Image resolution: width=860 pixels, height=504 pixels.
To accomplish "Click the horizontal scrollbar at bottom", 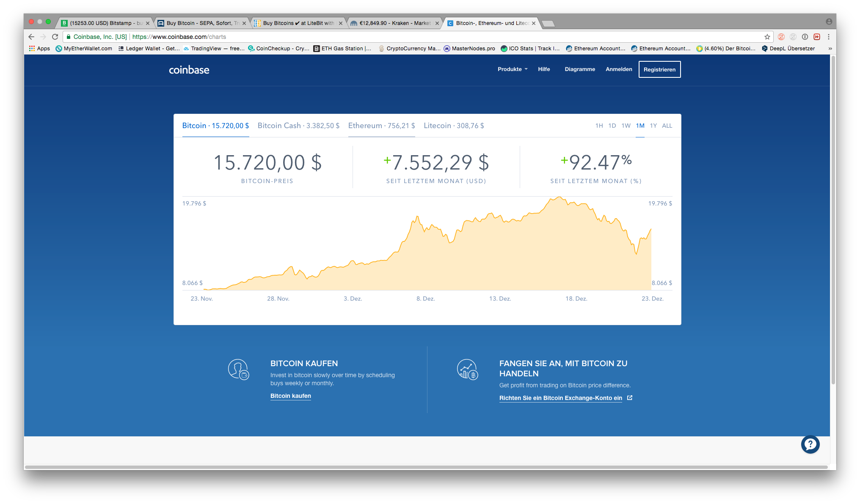I will pos(427,467).
